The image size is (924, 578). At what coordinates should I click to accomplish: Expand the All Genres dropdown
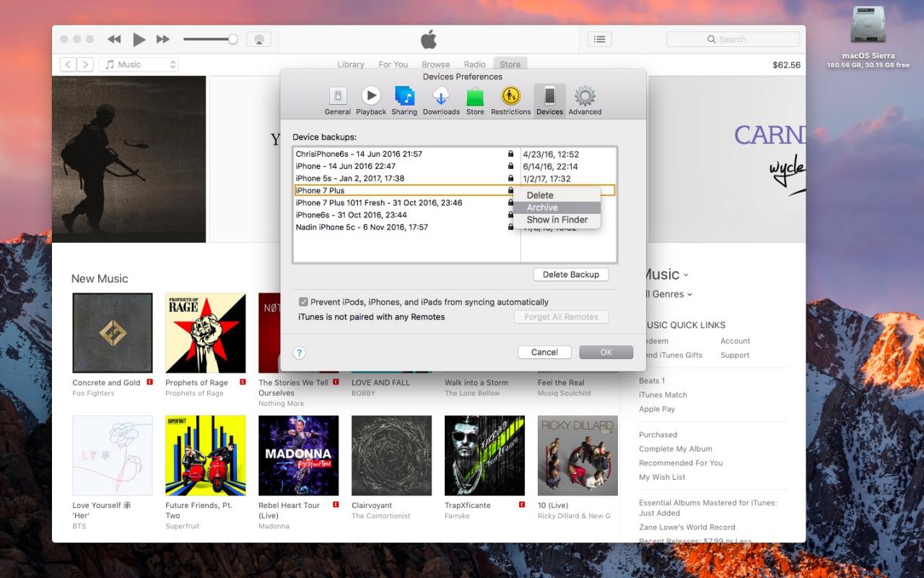point(666,294)
